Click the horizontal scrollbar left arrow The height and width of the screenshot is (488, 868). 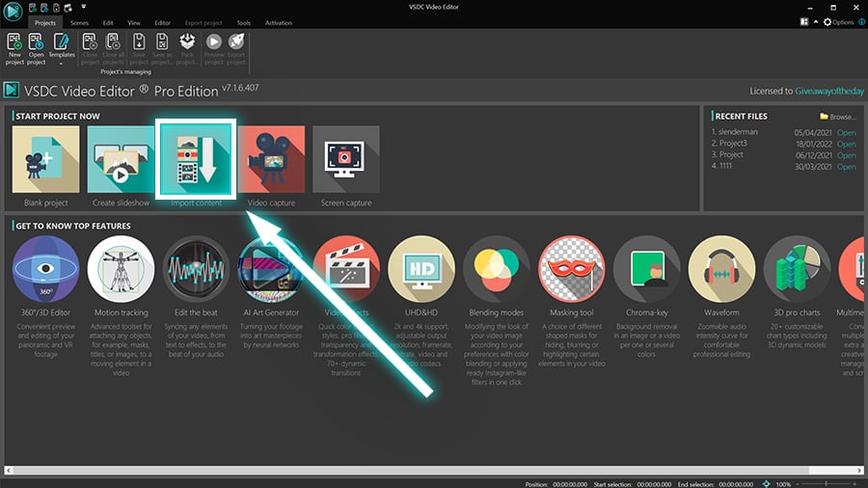click(x=9, y=471)
